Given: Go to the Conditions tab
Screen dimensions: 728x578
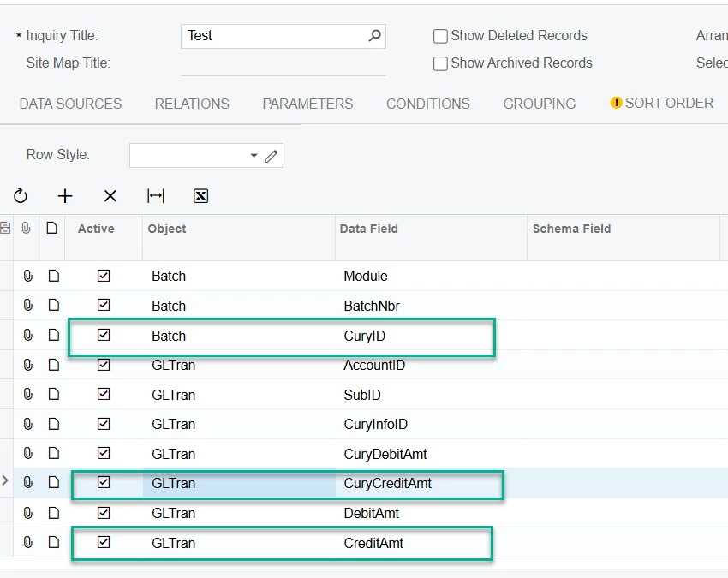Looking at the screenshot, I should (427, 104).
